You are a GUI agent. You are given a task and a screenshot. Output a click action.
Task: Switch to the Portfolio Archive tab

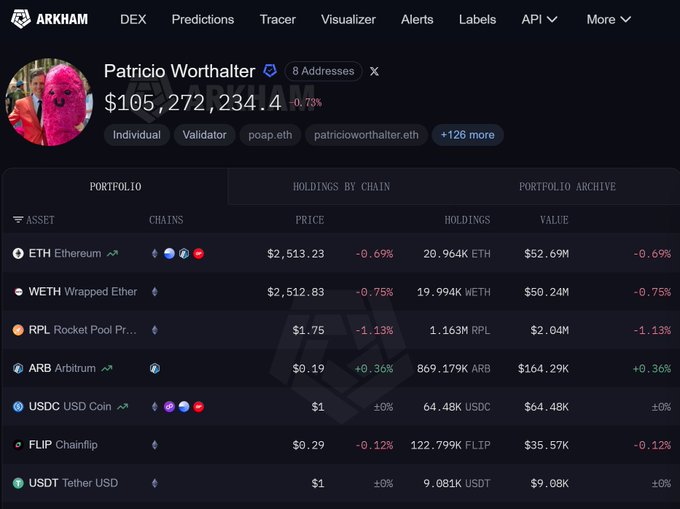567,186
